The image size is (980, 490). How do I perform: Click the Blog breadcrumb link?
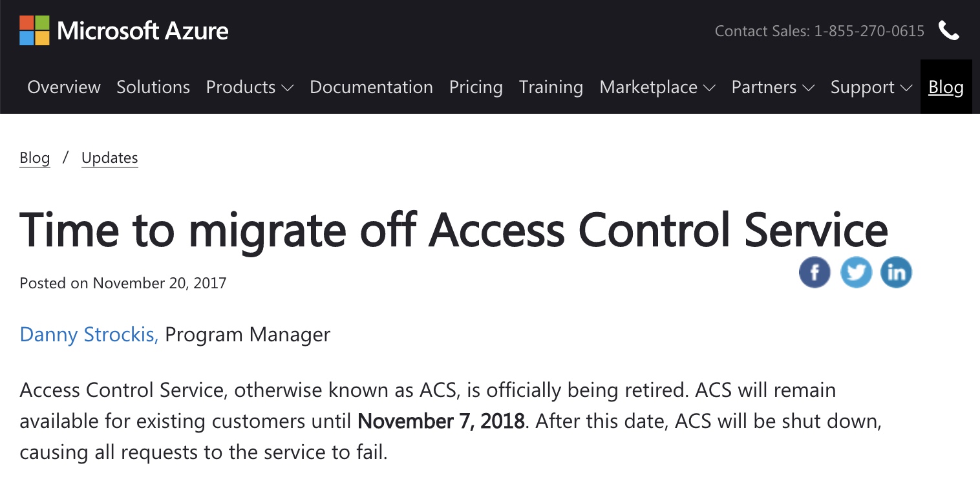(x=34, y=157)
